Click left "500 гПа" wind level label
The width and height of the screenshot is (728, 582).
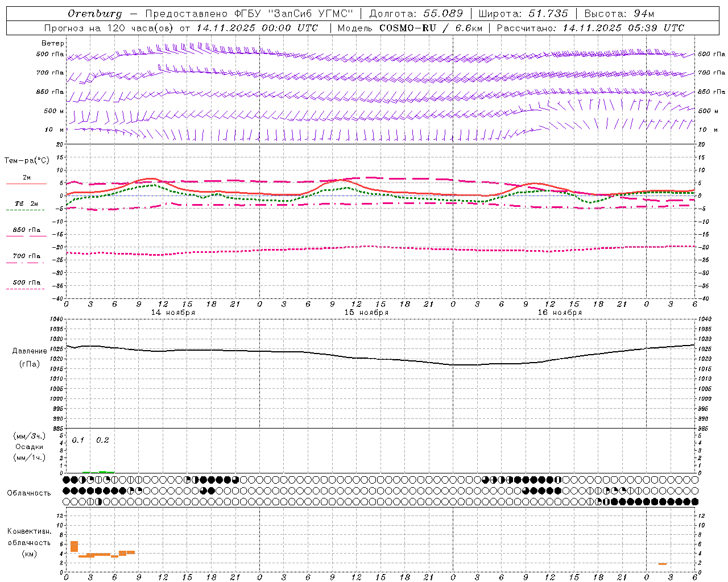pyautogui.click(x=50, y=55)
